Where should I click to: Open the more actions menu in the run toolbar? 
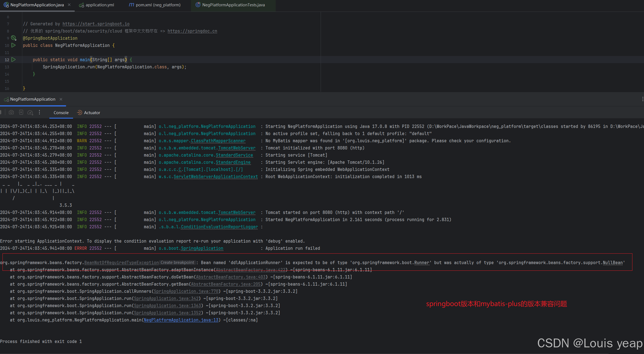39,112
